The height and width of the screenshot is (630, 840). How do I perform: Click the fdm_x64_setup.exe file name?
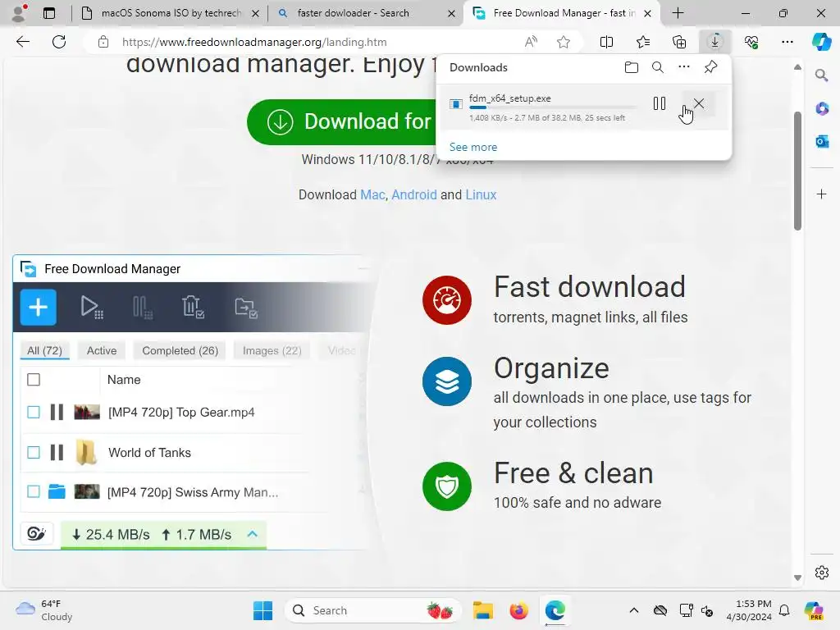tap(510, 98)
